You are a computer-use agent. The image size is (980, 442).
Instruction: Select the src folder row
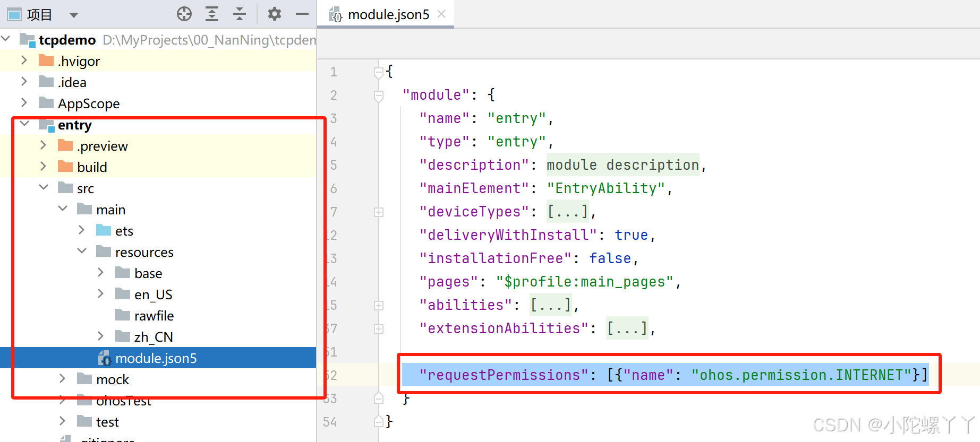158,188
